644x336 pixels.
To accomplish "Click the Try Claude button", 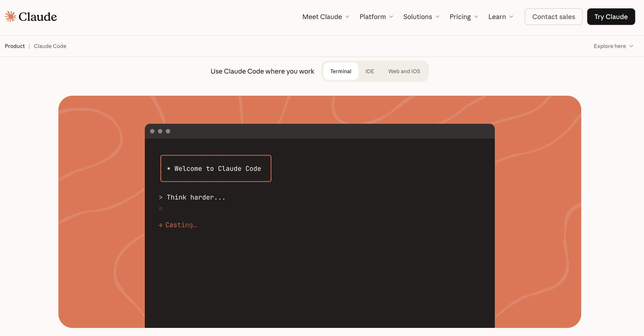I will [x=611, y=17].
